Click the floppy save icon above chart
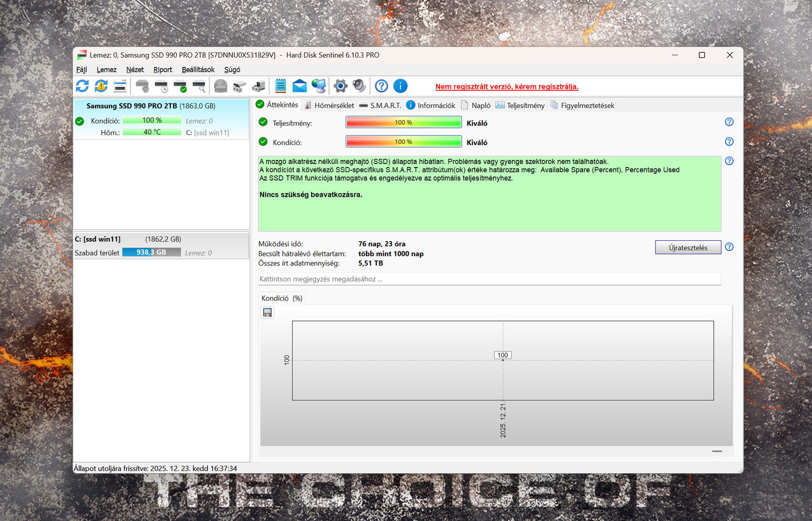The width and height of the screenshot is (812, 521). (268, 313)
